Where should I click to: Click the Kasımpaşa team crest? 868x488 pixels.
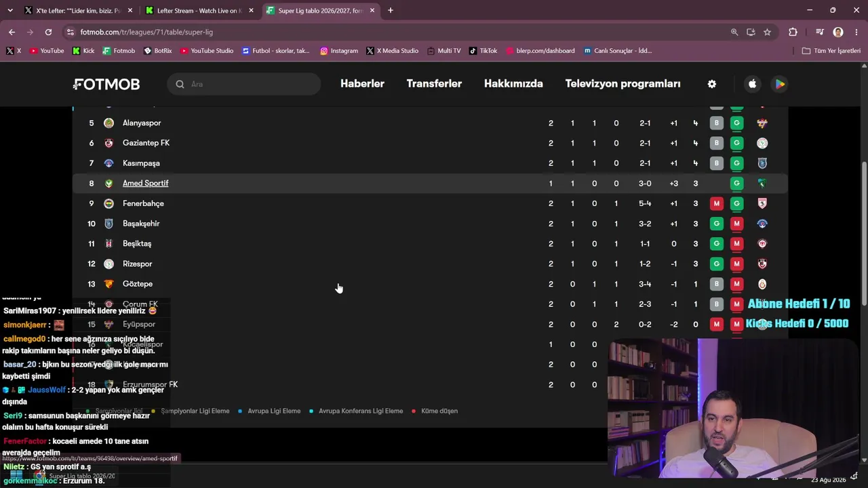[108, 163]
